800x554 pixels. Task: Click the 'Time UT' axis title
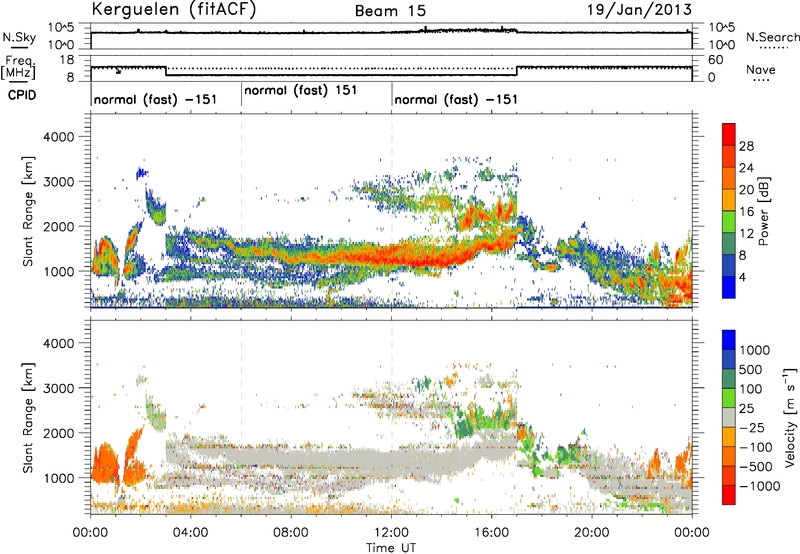(x=391, y=548)
